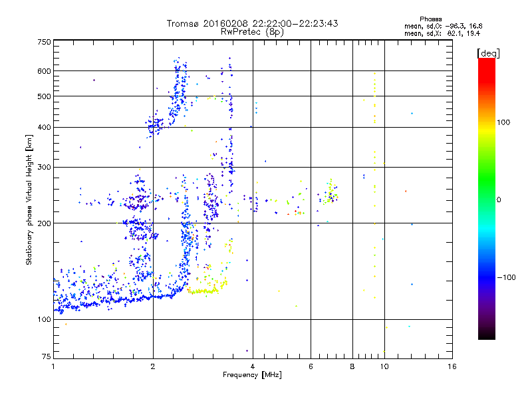Click colorbar tick label '100'

coord(503,122)
